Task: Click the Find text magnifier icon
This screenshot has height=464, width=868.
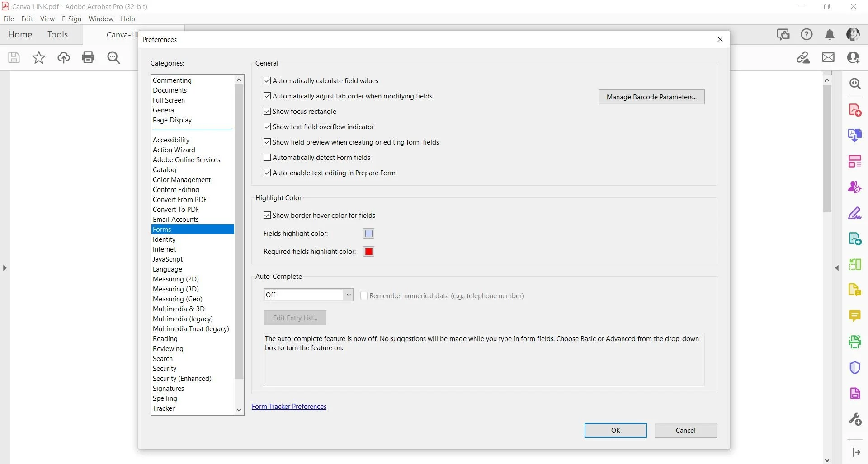Action: (113, 57)
